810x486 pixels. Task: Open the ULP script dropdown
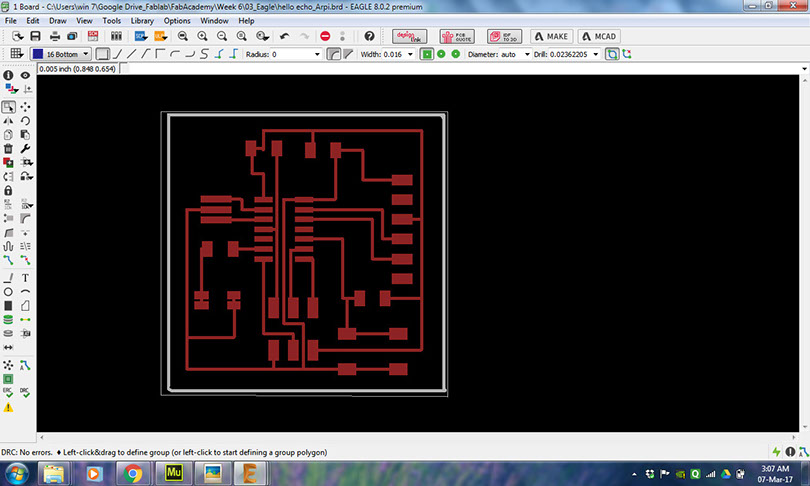pyautogui.click(x=161, y=36)
